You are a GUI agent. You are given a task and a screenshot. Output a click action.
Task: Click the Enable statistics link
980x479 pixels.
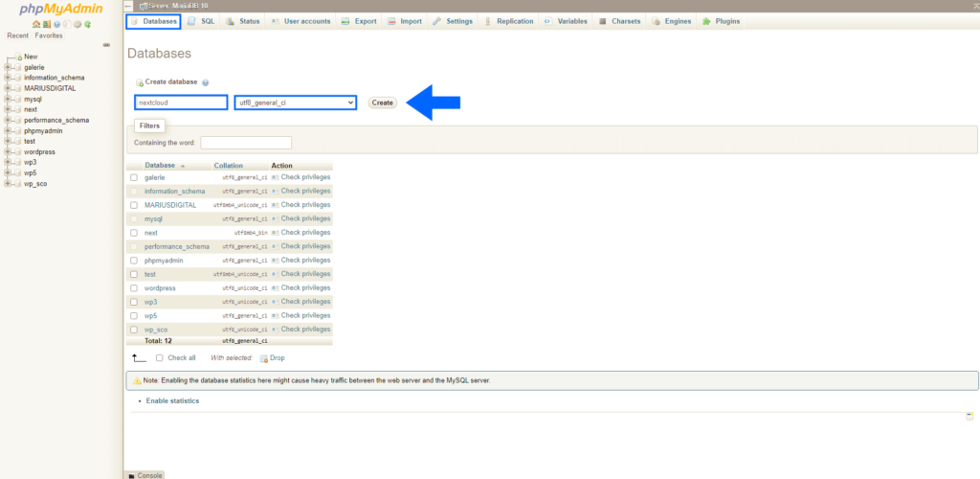pos(172,400)
